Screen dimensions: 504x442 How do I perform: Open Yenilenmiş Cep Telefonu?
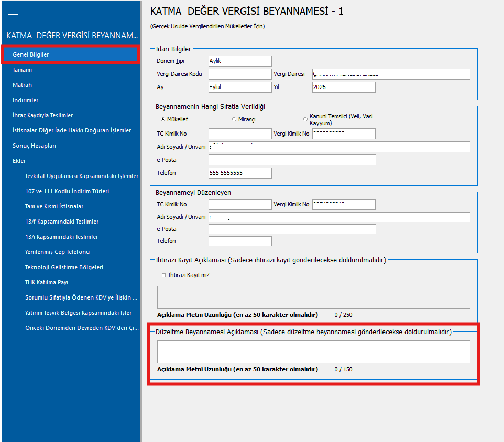pos(58,252)
